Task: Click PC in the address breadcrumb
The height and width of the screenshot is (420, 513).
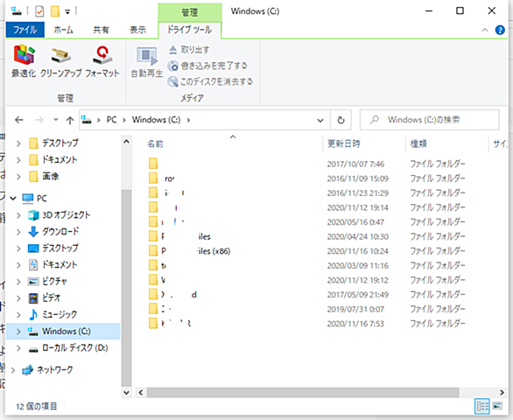Action: [x=111, y=120]
